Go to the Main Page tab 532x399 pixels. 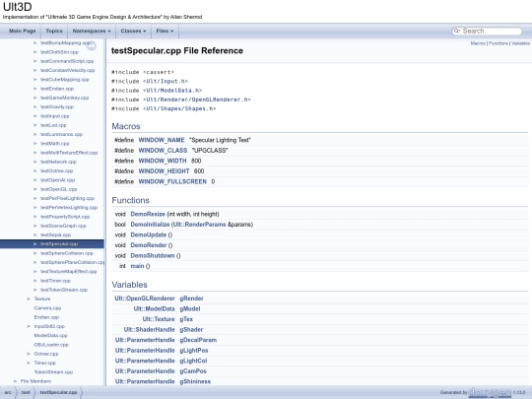pyautogui.click(x=23, y=31)
